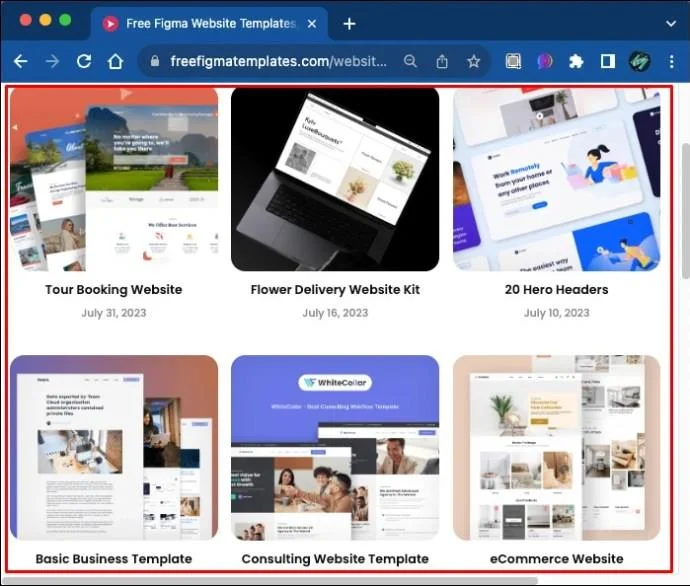This screenshot has height=586, width=690.
Task: Click the forward navigation arrow
Action: point(52,61)
